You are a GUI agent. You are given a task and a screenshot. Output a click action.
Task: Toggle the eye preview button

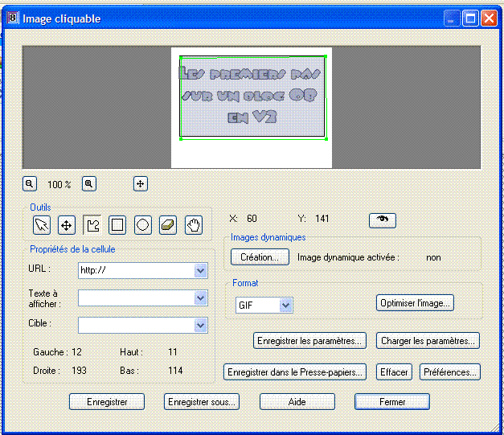(x=382, y=220)
